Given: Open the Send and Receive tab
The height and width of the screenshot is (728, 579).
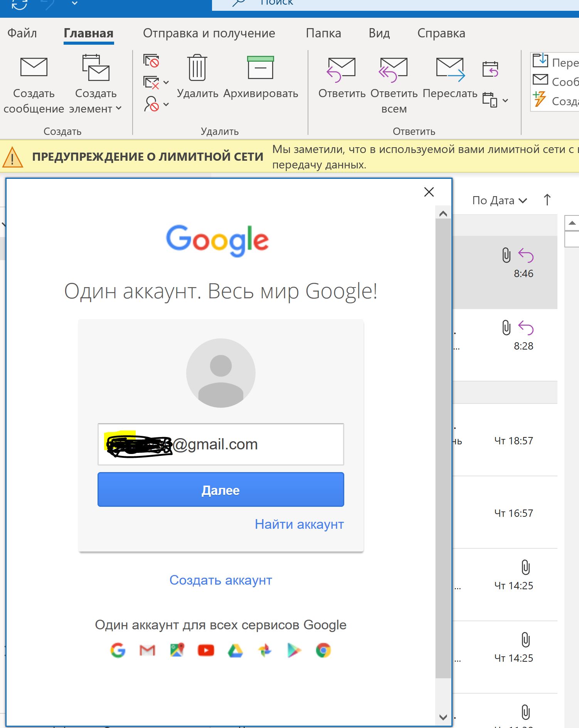Looking at the screenshot, I should [209, 33].
